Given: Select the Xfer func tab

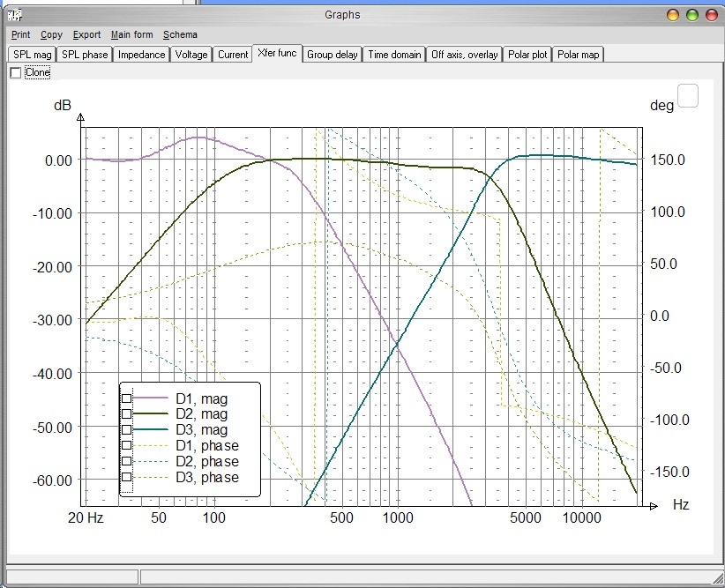Looking at the screenshot, I should click(x=277, y=53).
